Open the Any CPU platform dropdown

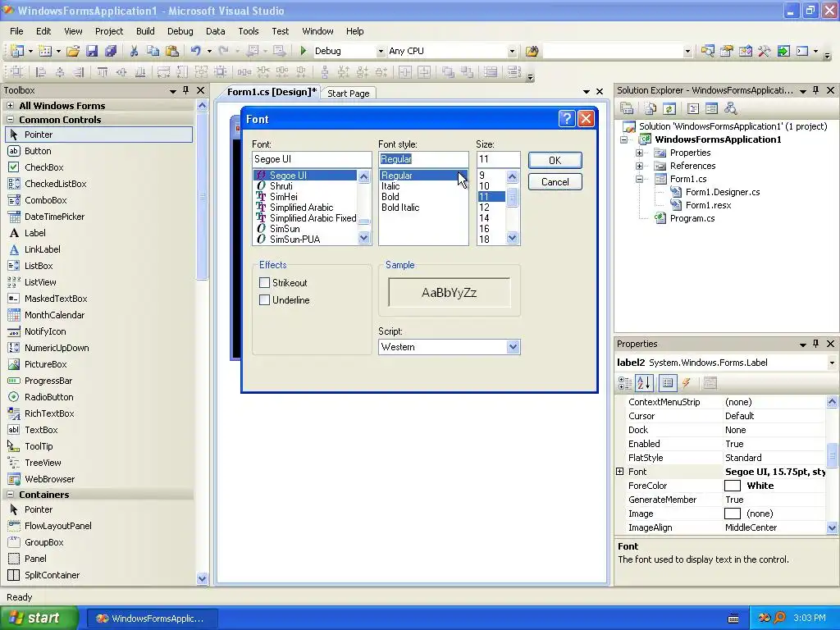512,52
